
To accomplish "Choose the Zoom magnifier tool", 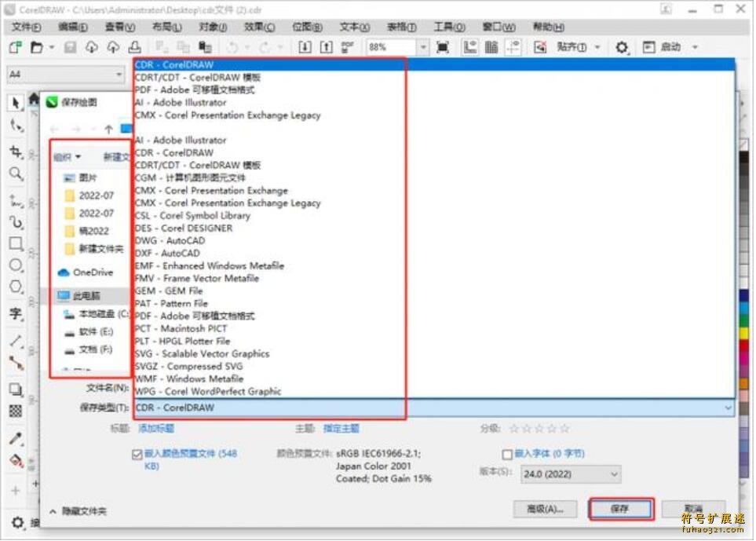I will click(x=16, y=174).
